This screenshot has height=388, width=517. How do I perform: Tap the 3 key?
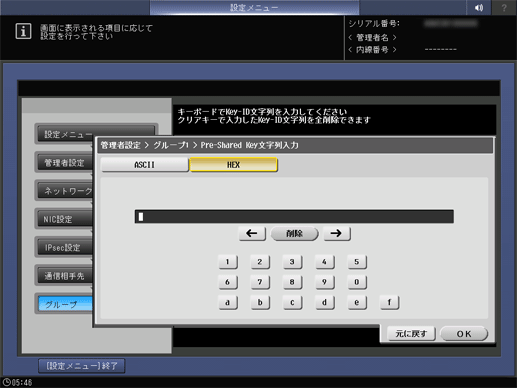(292, 262)
